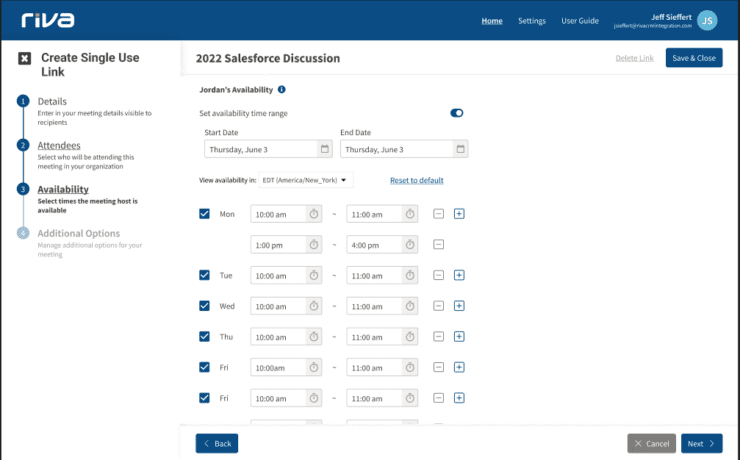This screenshot has width=740, height=460.
Task: Click clock icon in Monday 10:00 am start field
Action: point(313,214)
